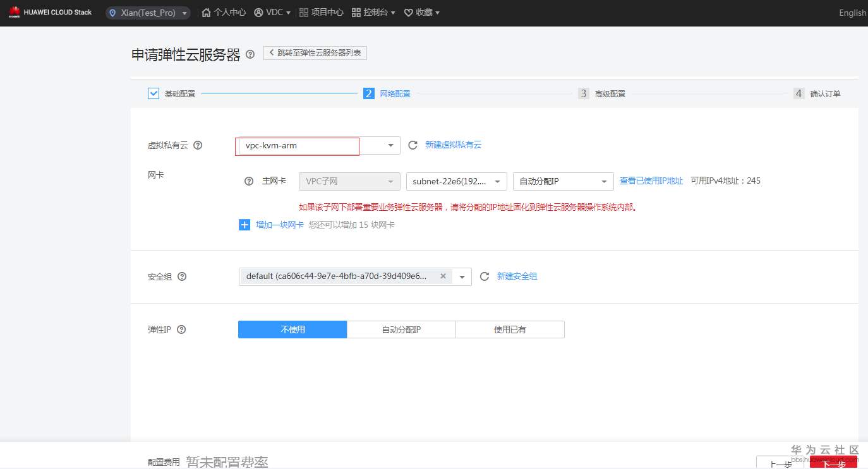Click the user icon beside VDC

point(258,13)
